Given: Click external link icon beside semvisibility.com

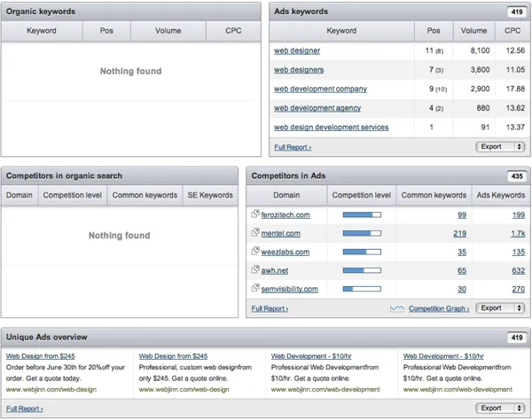Looking at the screenshot, I should point(255,289).
